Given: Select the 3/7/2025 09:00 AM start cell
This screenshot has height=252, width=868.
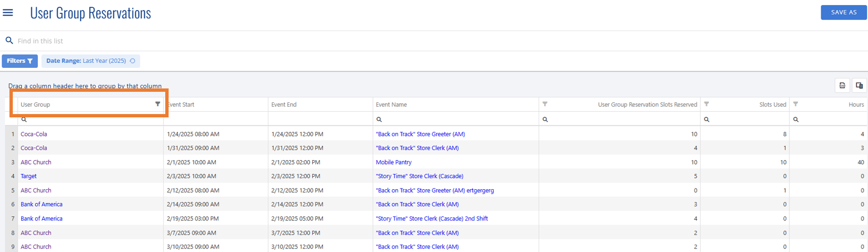Looking at the screenshot, I should [x=216, y=233].
